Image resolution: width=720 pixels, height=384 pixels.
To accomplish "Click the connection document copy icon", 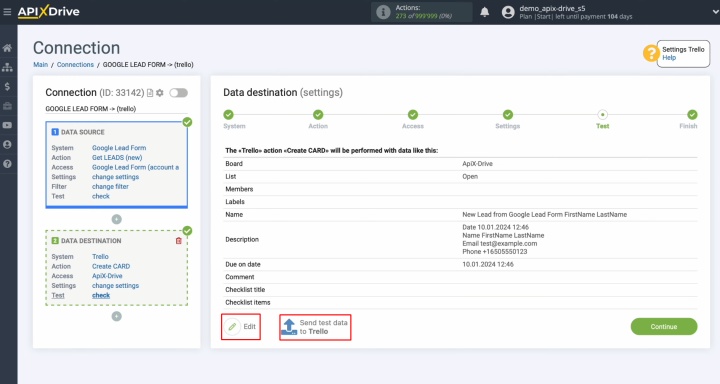I will click(x=150, y=93).
